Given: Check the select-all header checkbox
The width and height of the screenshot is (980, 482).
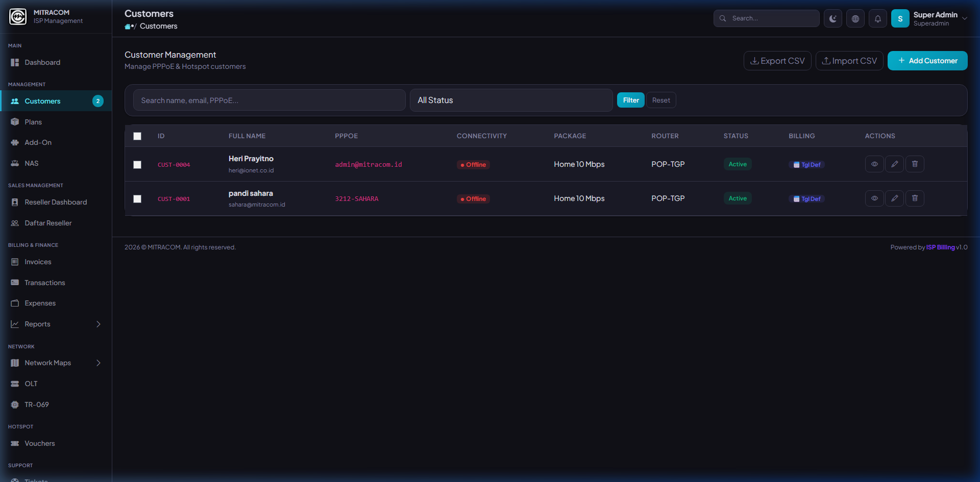Looking at the screenshot, I should 137,136.
